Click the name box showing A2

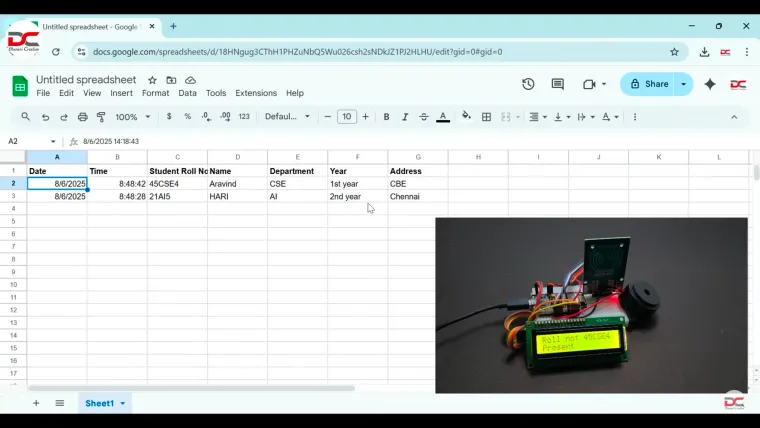32,141
